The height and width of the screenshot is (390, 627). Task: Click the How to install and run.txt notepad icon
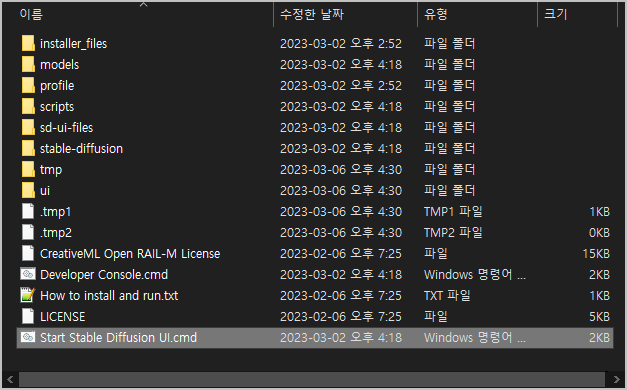pyautogui.click(x=28, y=295)
